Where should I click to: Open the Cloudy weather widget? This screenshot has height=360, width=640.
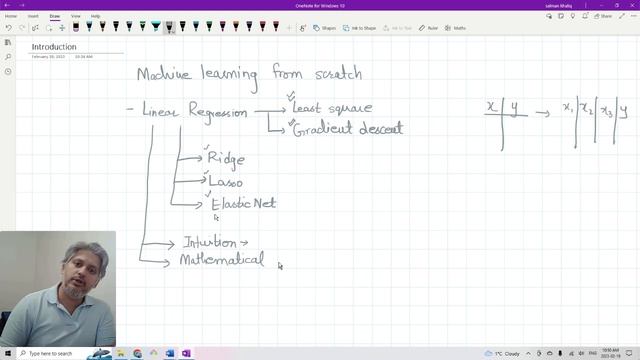tap(502, 353)
